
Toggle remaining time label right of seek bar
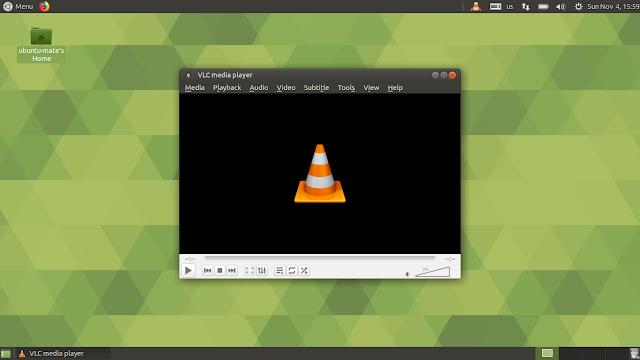pyautogui.click(x=450, y=259)
